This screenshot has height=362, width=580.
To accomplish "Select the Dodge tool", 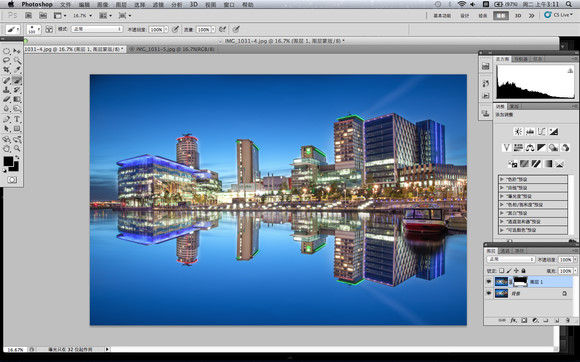I will pos(17,108).
